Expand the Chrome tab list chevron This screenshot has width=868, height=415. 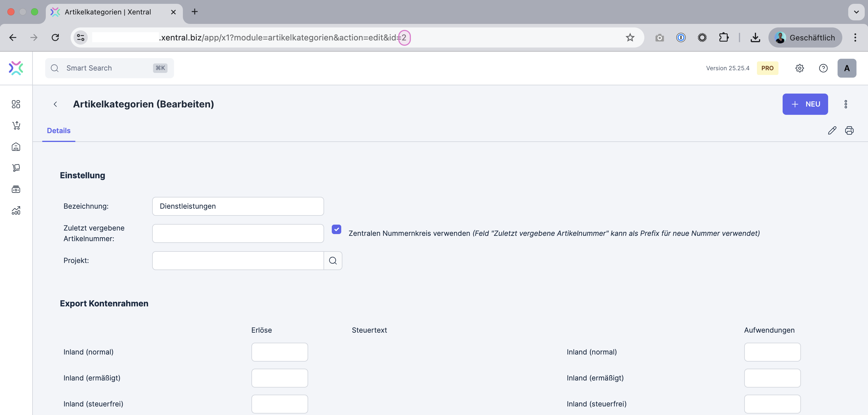pos(856,12)
